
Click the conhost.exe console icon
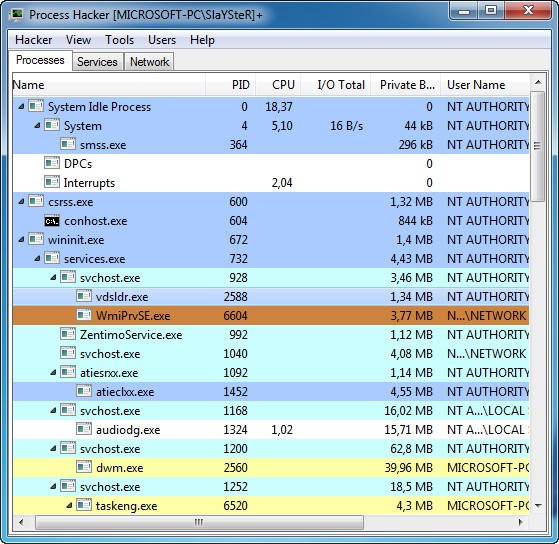pos(52,221)
